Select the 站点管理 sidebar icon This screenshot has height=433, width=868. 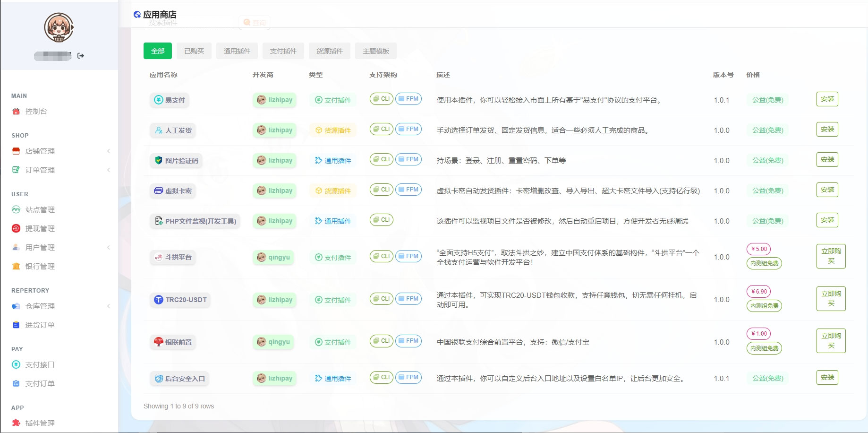(16, 209)
